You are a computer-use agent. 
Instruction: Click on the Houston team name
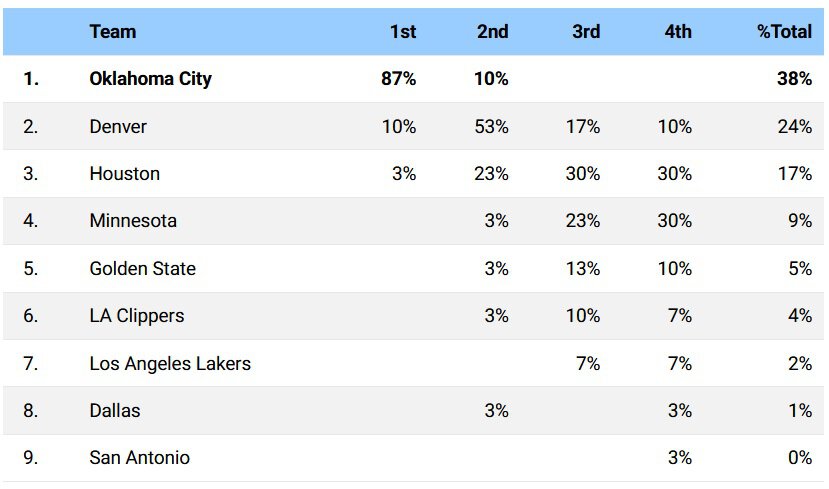[x=124, y=174]
